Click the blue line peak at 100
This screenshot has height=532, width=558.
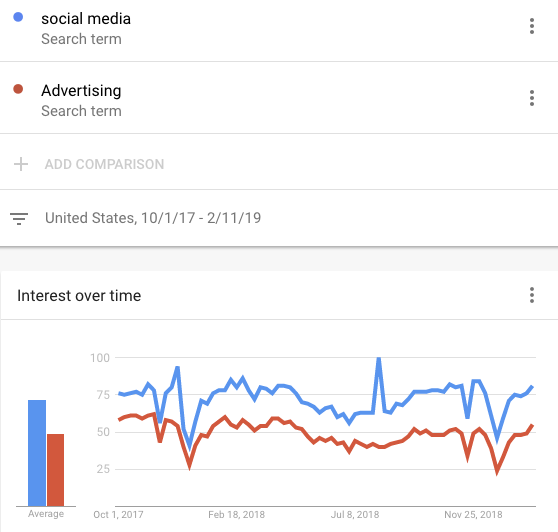pos(379,359)
